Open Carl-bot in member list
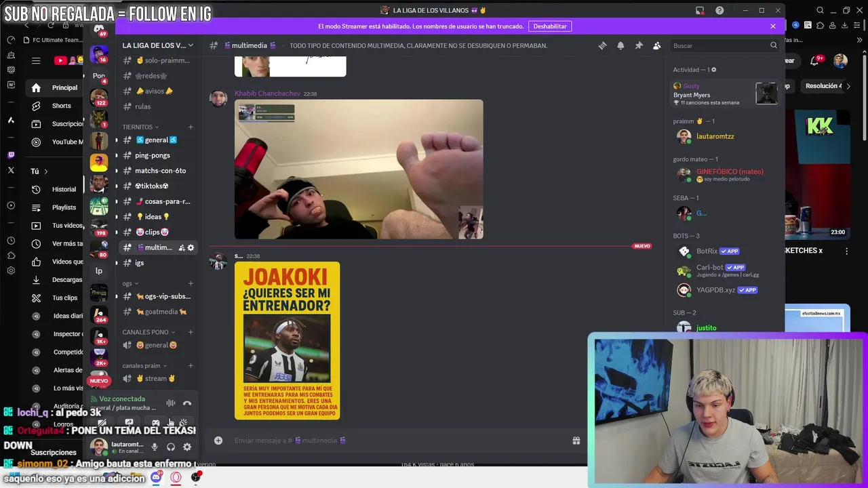Viewport: 868px width, 488px height. (726, 270)
